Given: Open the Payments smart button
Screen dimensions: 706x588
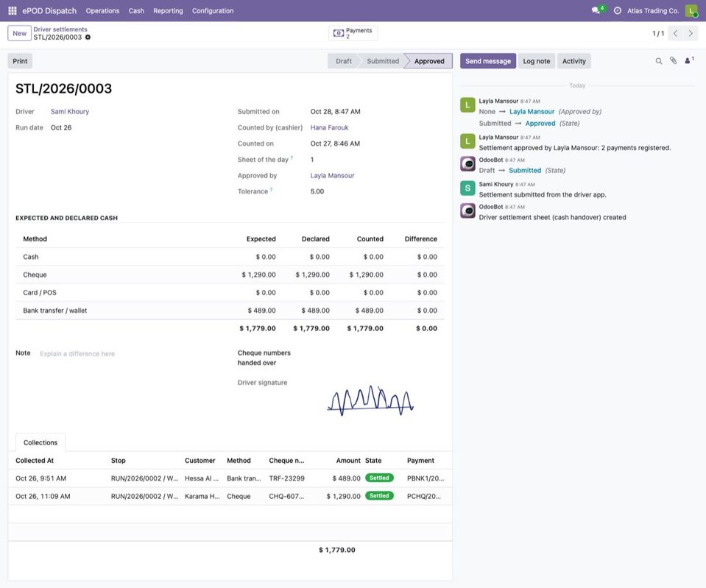Looking at the screenshot, I should 353,33.
